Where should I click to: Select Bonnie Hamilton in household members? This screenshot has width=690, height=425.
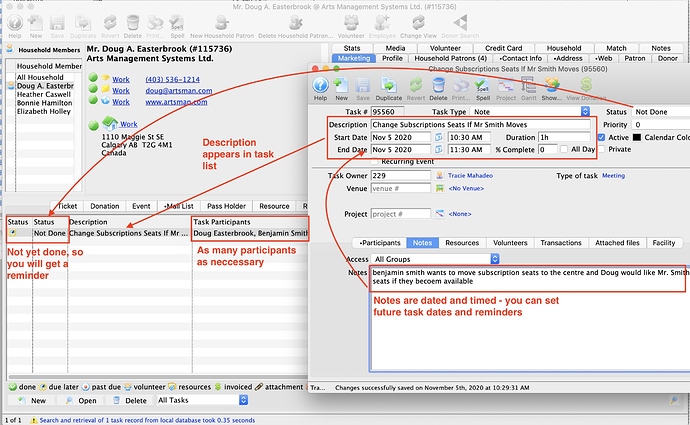[44, 103]
